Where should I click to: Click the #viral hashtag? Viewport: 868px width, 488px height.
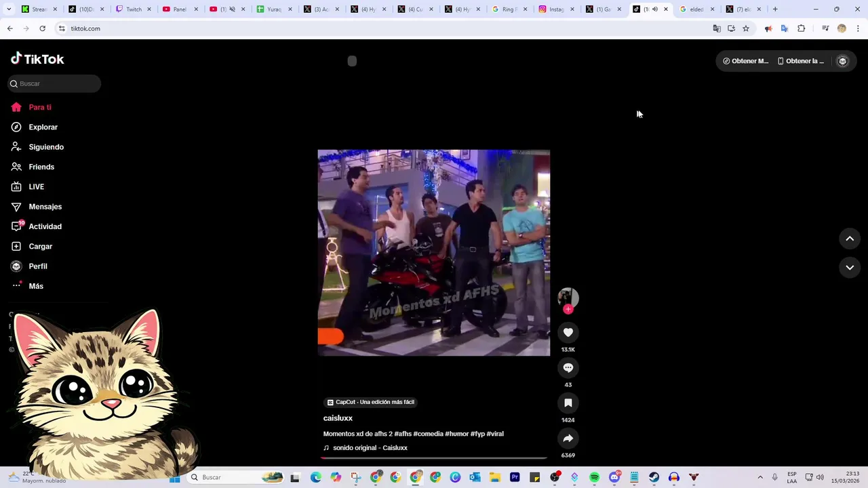pos(495,434)
